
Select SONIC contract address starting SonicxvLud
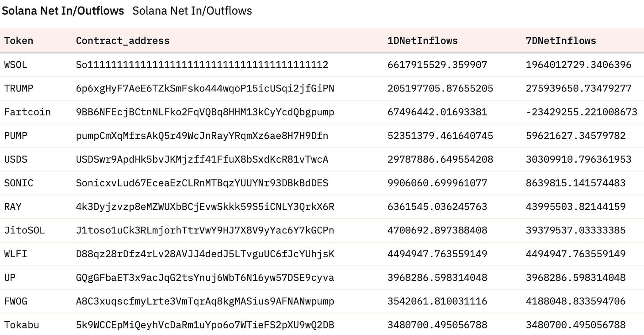[x=202, y=183]
